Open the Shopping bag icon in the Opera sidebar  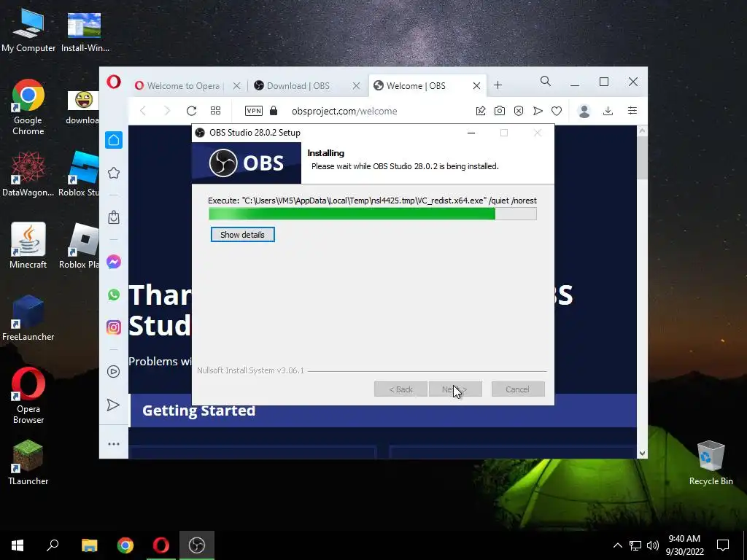tap(114, 217)
